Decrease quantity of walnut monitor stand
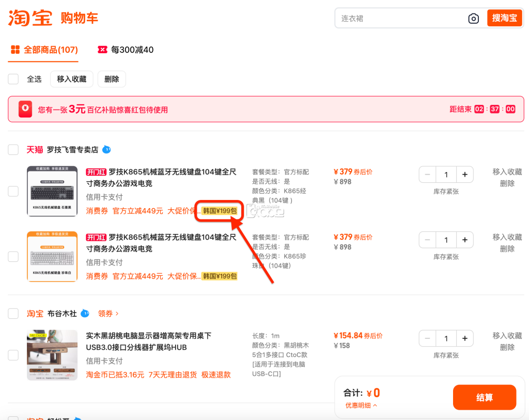 (x=427, y=338)
